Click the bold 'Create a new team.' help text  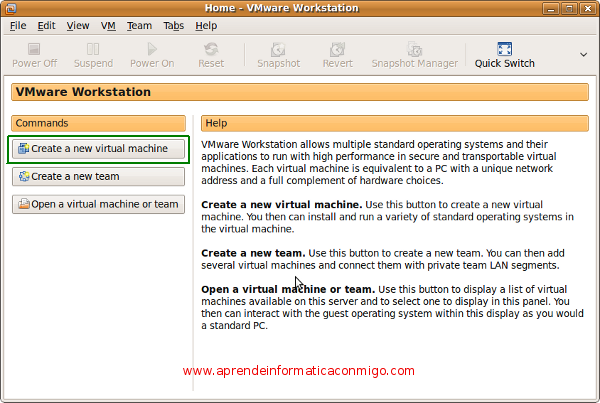[x=253, y=253]
